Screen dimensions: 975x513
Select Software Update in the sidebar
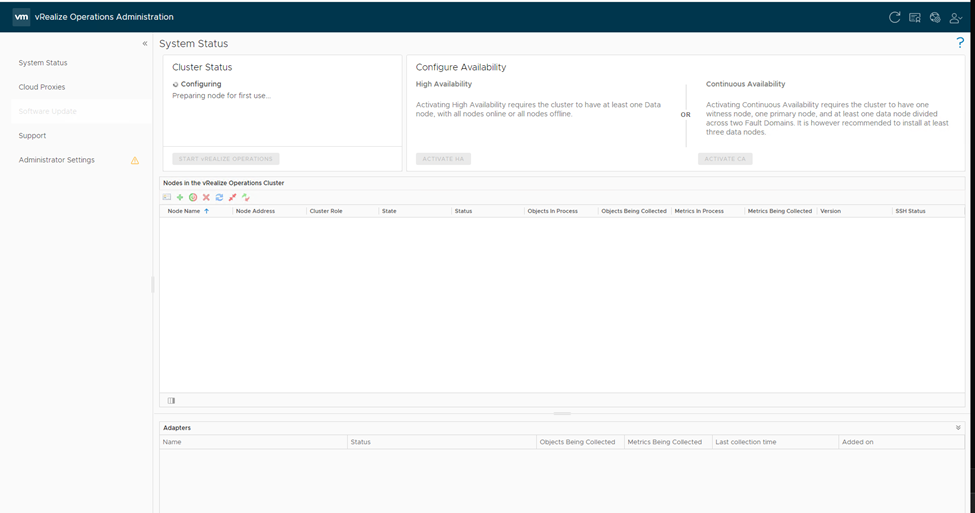pos(47,111)
